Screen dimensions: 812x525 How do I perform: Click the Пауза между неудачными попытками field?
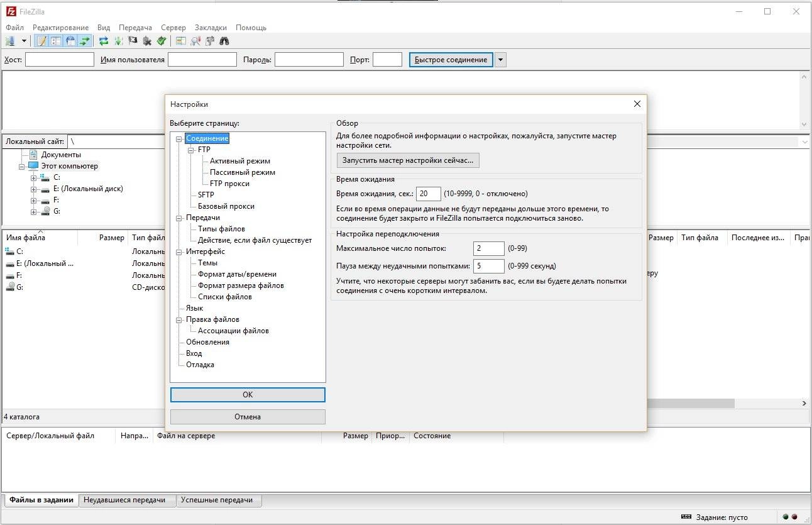489,266
